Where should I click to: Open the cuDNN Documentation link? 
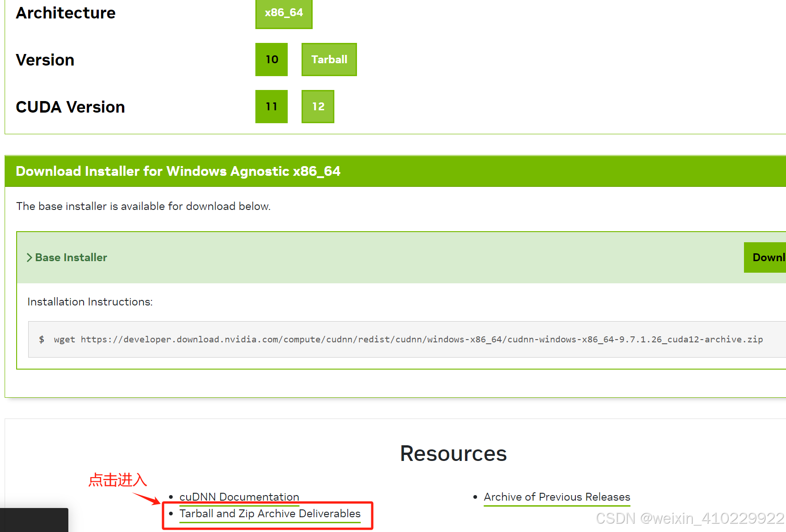(239, 497)
